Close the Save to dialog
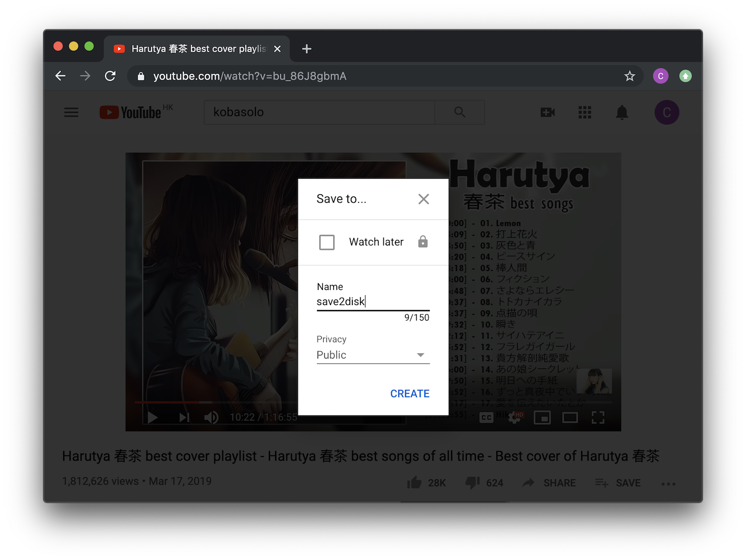Viewport: 746px width, 560px height. coord(424,199)
